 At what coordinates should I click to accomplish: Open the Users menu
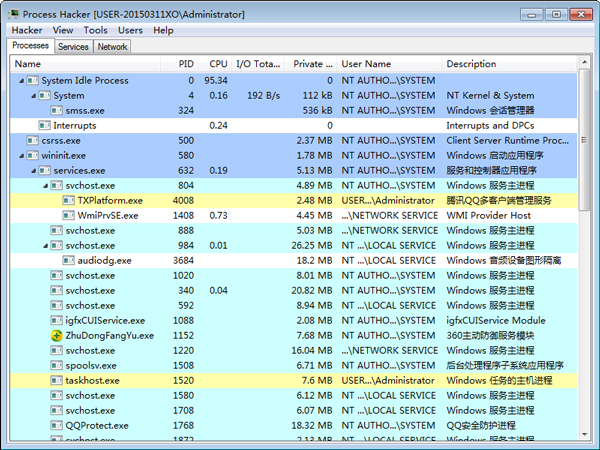[x=130, y=30]
